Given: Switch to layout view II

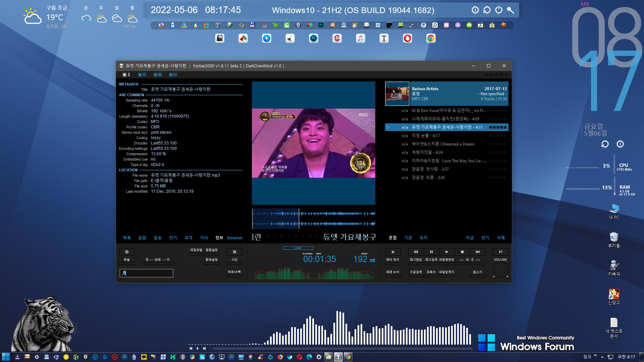Looking at the screenshot, I should 142,75.
